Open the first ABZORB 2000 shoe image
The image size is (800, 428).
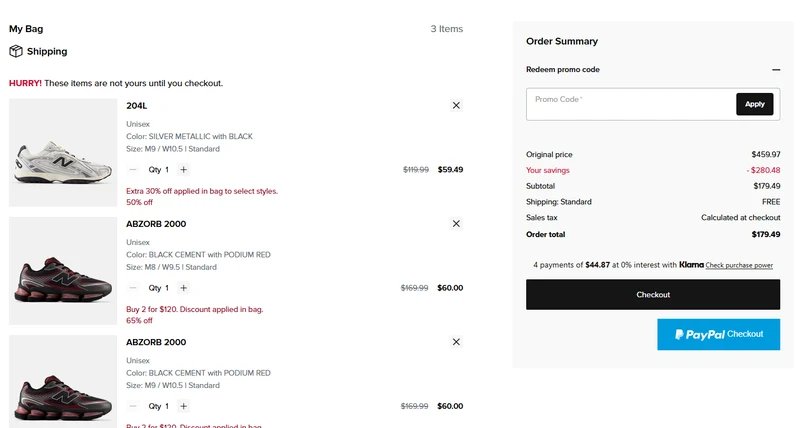point(63,271)
